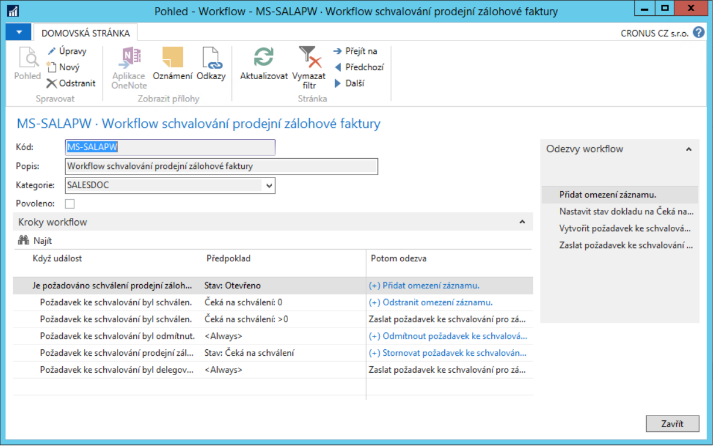Click the application icon in title bar
The image size is (713, 446).
(12, 11)
